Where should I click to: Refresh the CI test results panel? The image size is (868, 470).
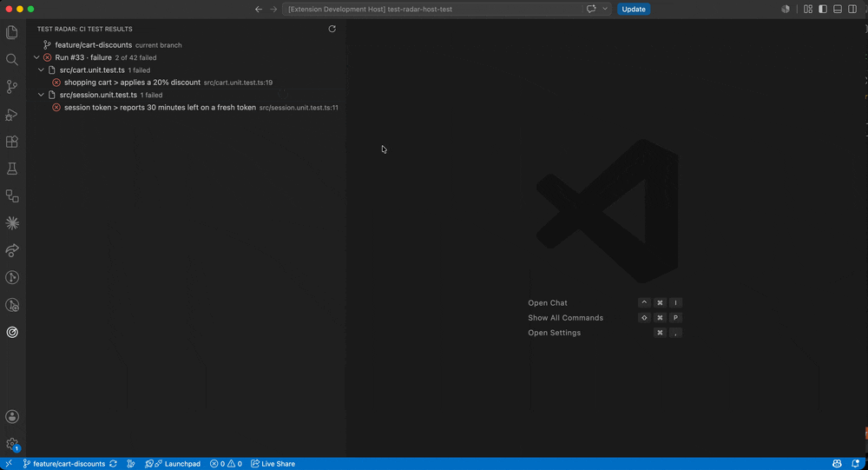332,29
